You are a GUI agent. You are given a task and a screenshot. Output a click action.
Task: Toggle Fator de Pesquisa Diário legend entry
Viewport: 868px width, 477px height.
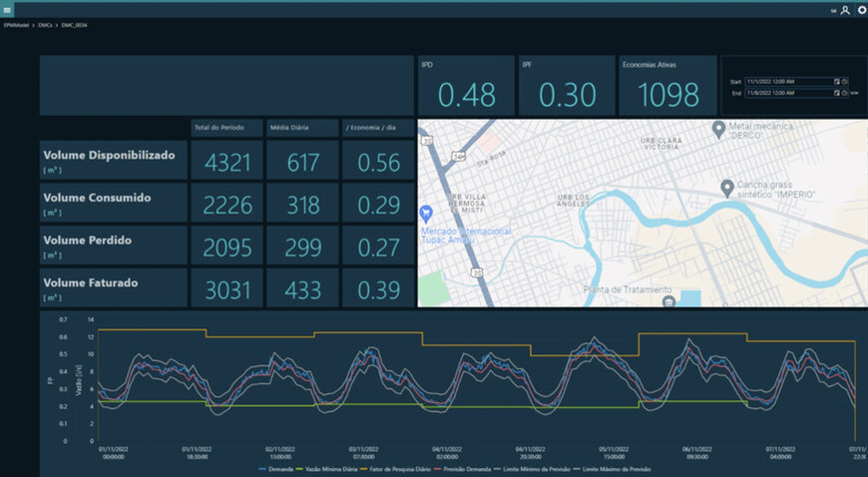point(395,469)
